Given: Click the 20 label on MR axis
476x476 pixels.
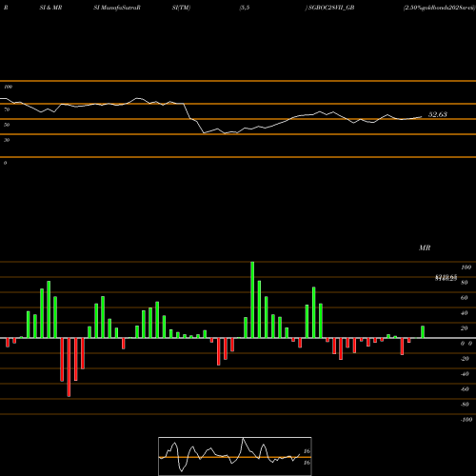Looking at the screenshot, I should [465, 328].
